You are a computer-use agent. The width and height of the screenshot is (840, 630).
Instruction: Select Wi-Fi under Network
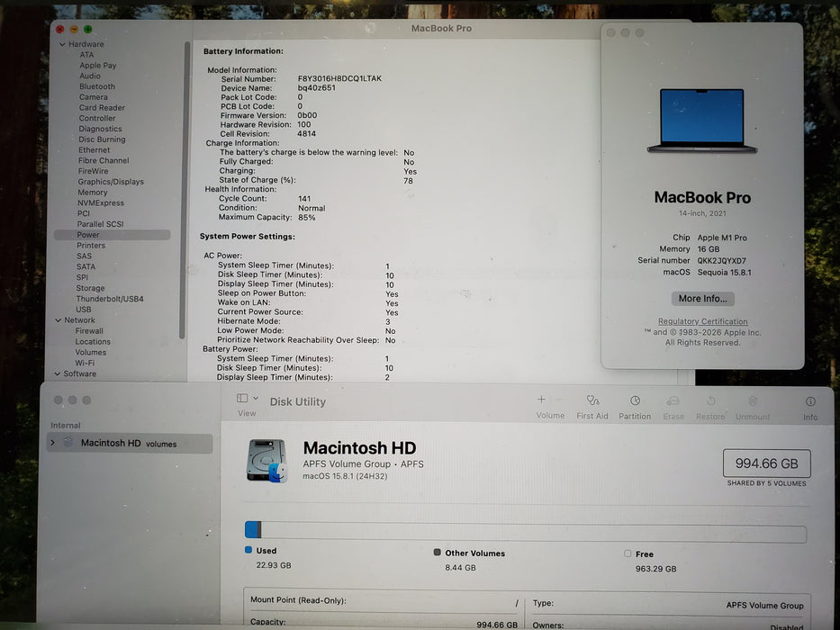(x=85, y=364)
